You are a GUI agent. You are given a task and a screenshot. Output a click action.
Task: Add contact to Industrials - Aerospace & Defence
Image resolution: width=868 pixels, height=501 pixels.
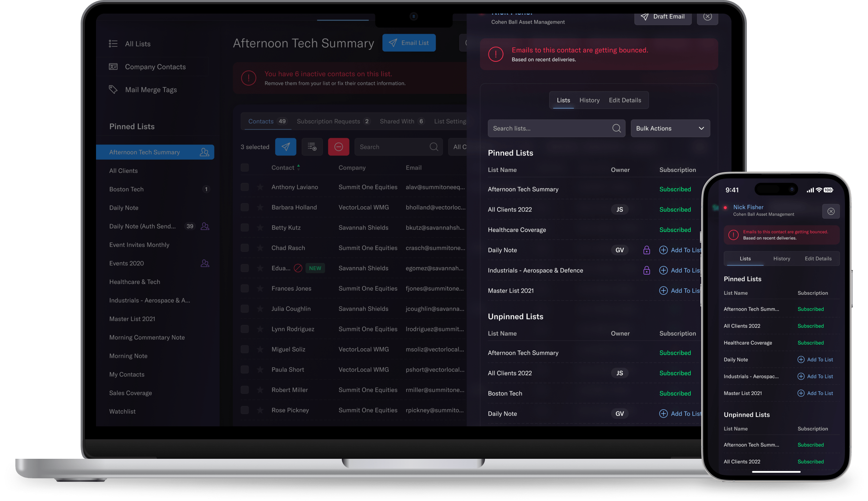[x=680, y=270]
